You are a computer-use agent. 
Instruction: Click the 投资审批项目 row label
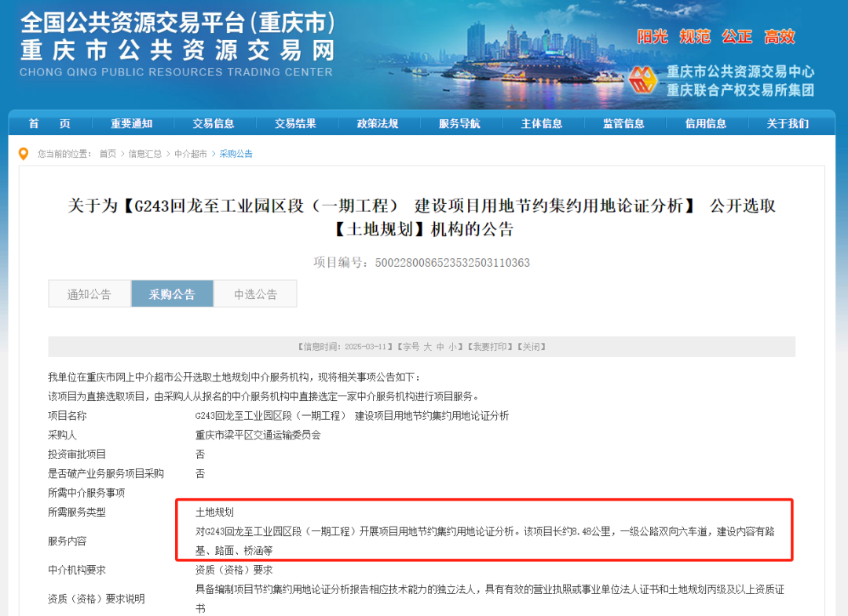(x=77, y=454)
